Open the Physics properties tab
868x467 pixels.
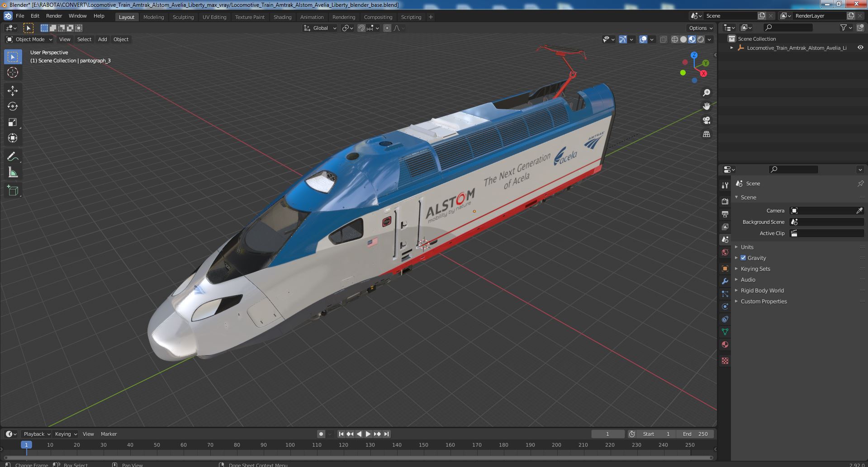point(725,306)
